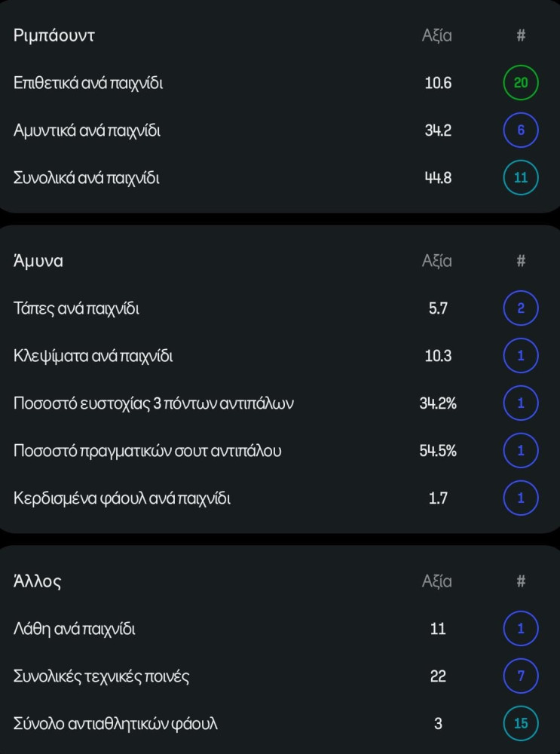Sort by Αξία column in Άλλος section
The image size is (560, 754).
click(437, 581)
